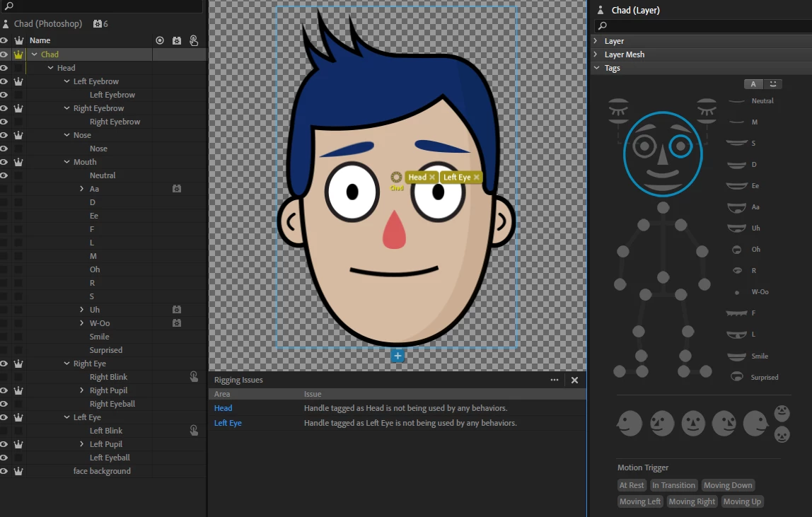Select the Upward head view tag
Screen dimensions: 812x517
[x=782, y=413]
